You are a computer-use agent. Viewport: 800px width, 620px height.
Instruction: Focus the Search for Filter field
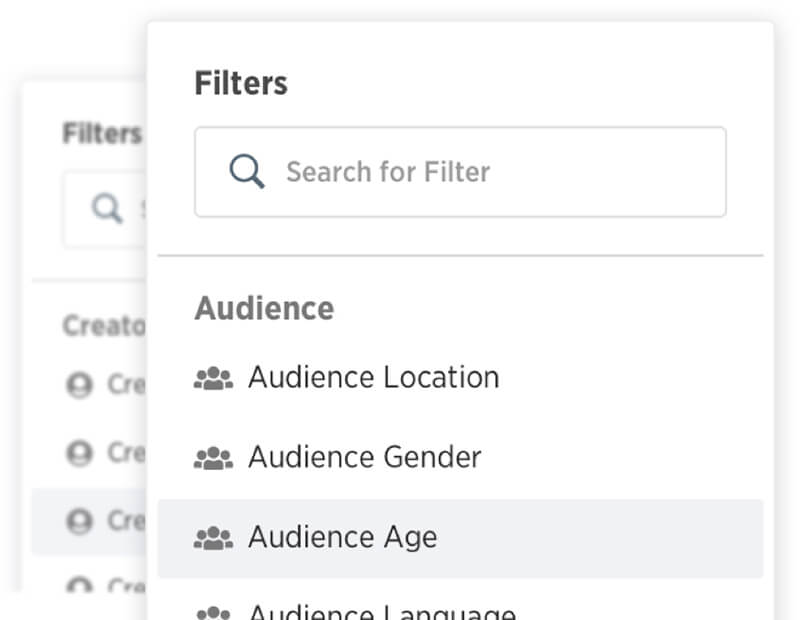[460, 172]
